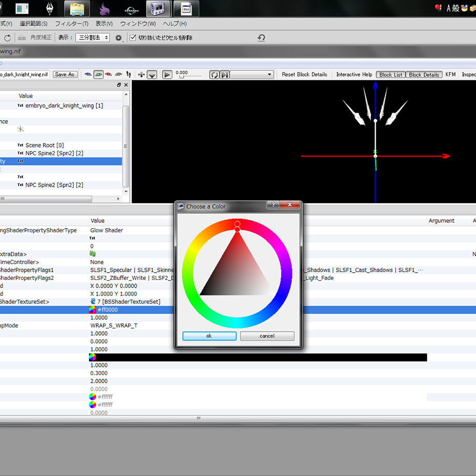Click the Save As button
This screenshot has height=476, width=476.
click(x=65, y=75)
